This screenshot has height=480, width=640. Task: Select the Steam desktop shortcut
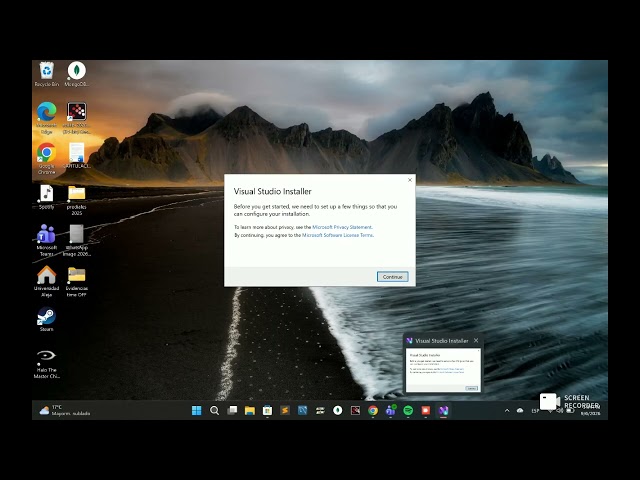47,319
